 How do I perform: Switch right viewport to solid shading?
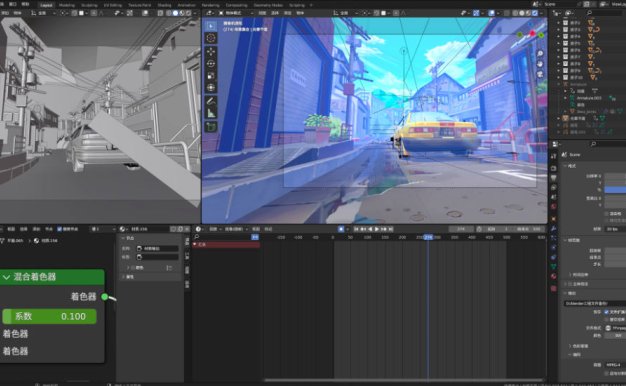pyautogui.click(x=522, y=13)
